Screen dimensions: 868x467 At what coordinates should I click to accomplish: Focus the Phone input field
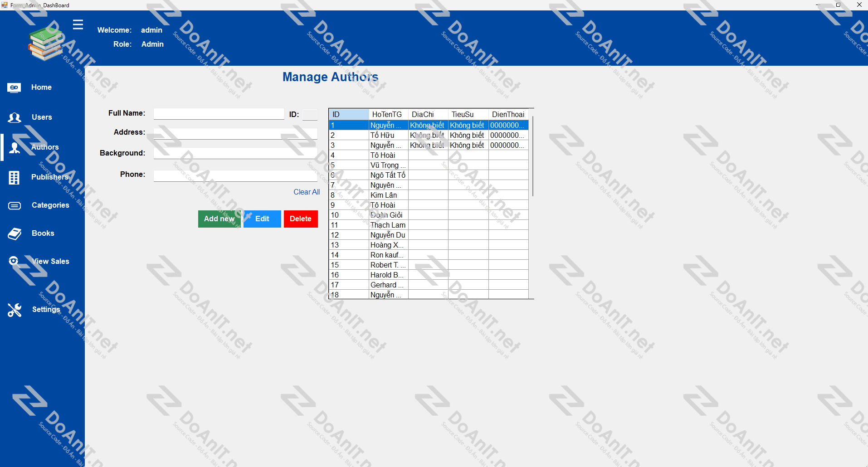[235, 176]
